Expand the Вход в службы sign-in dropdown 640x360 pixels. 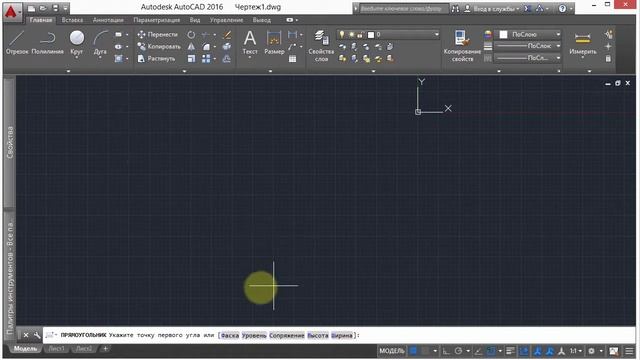click(518, 9)
